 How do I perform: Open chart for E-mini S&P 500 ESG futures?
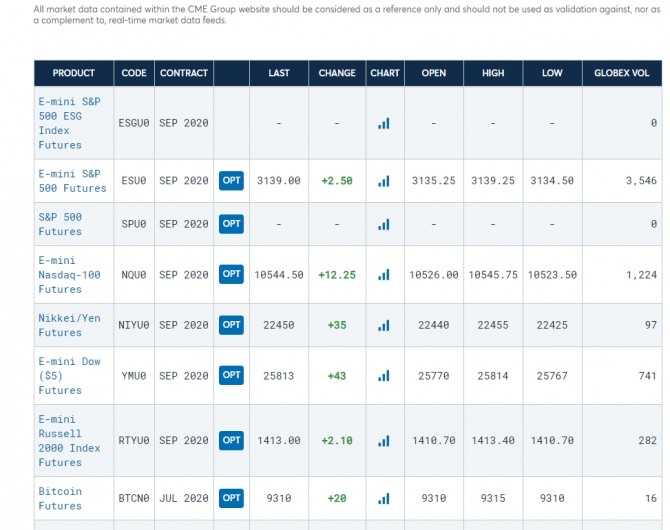tap(384, 123)
